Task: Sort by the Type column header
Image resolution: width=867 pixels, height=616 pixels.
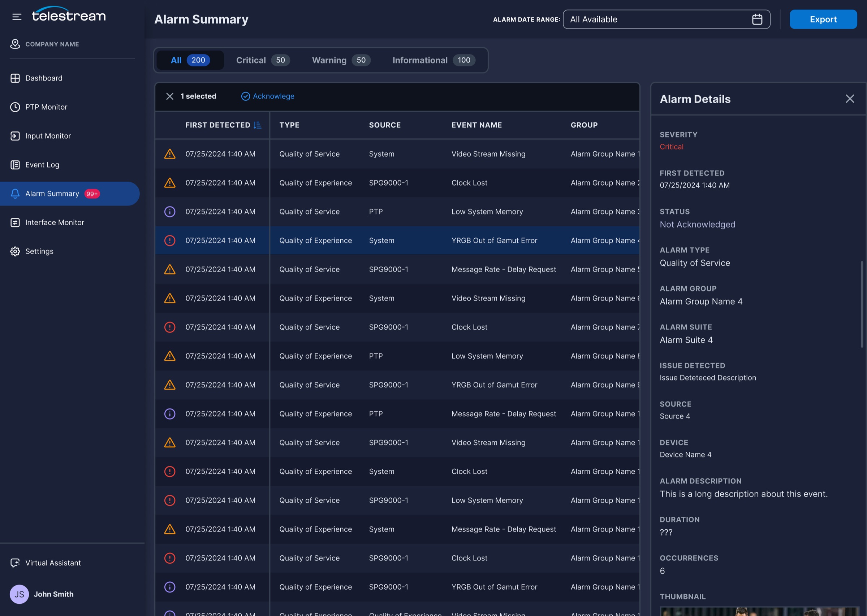Action: click(289, 125)
